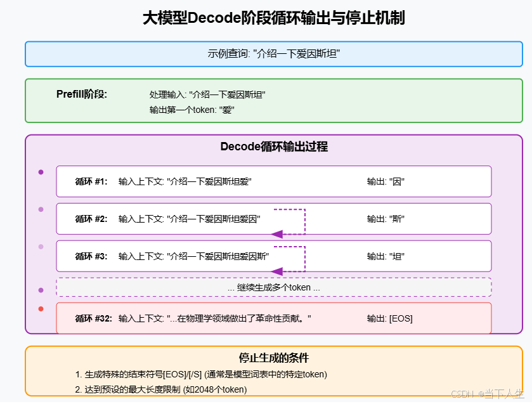Click the 循环 #32: label
The height and width of the screenshot is (404, 532).
coord(94,318)
